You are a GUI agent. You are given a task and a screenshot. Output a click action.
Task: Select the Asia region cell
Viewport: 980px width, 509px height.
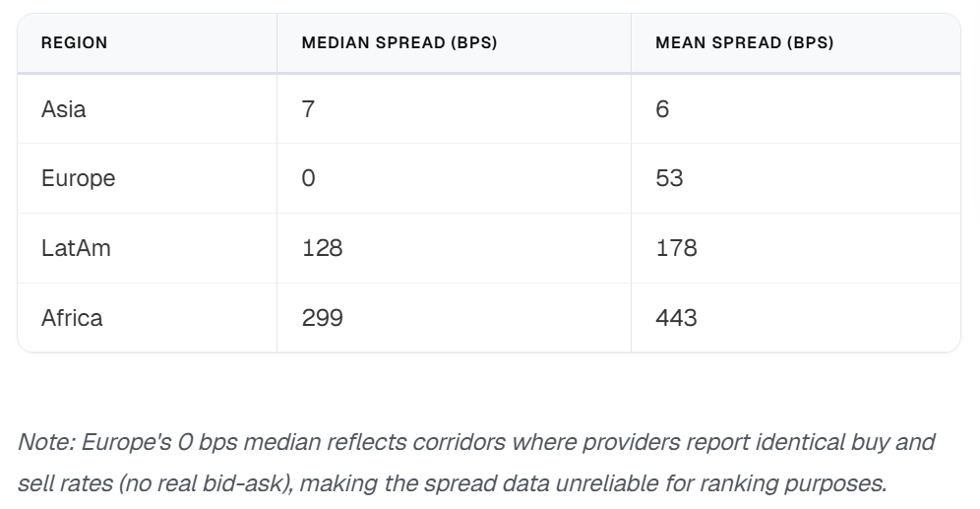tap(64, 109)
